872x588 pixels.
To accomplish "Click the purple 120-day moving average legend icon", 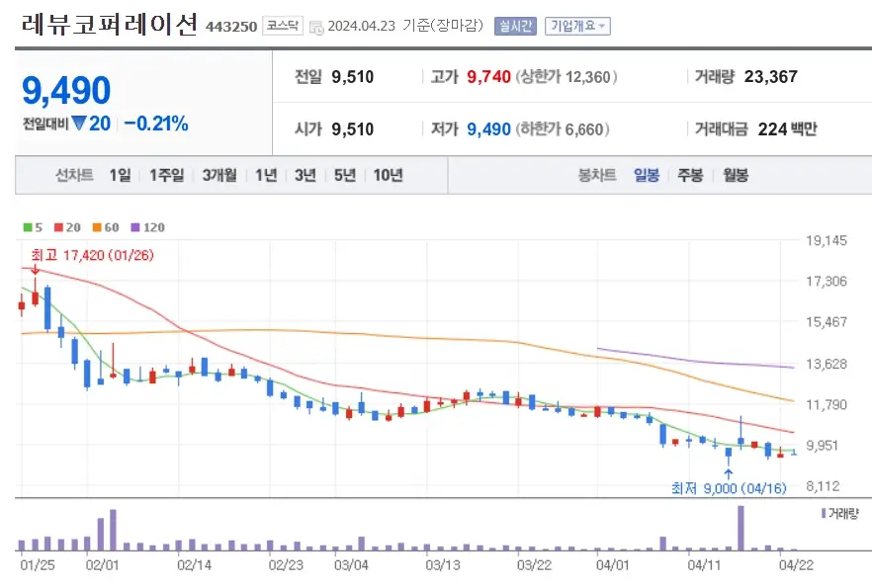I will click(135, 228).
